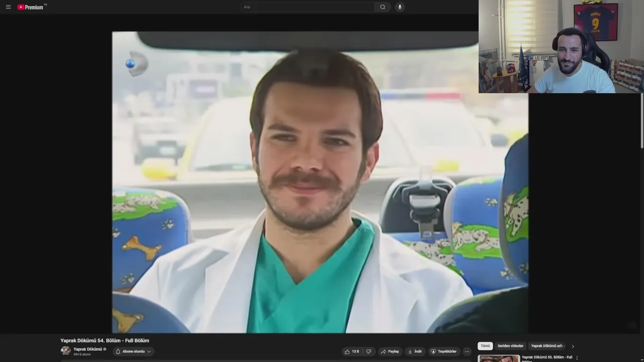Click video title Yaprak Dökümü 54. Bölüm
The image size is (644, 362).
click(105, 340)
